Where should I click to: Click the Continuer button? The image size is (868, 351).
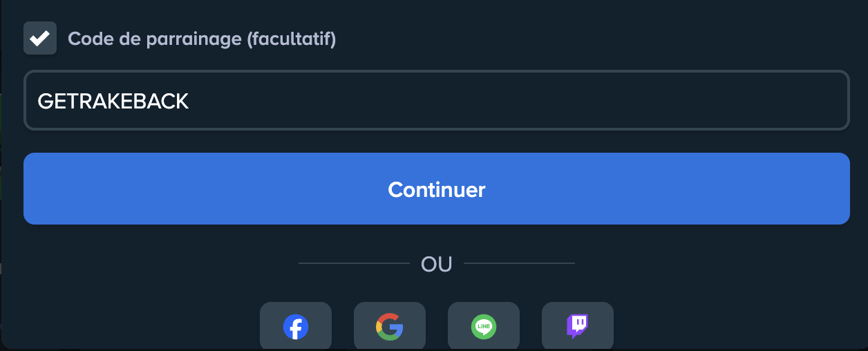pyautogui.click(x=436, y=189)
